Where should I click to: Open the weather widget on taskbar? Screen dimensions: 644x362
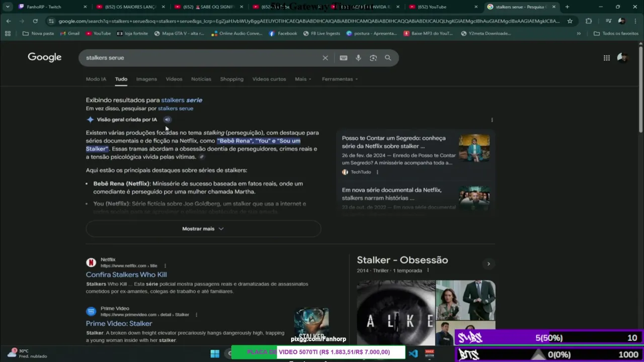point(28,353)
